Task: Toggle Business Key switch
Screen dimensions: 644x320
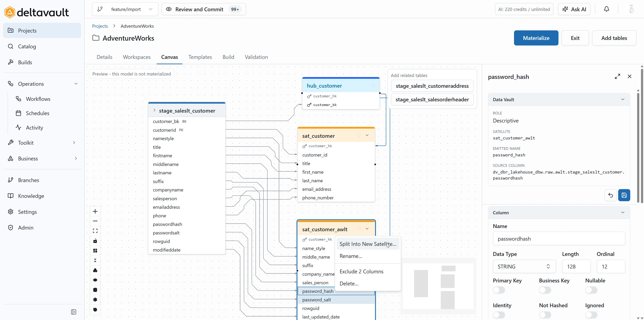Action: 545,290
